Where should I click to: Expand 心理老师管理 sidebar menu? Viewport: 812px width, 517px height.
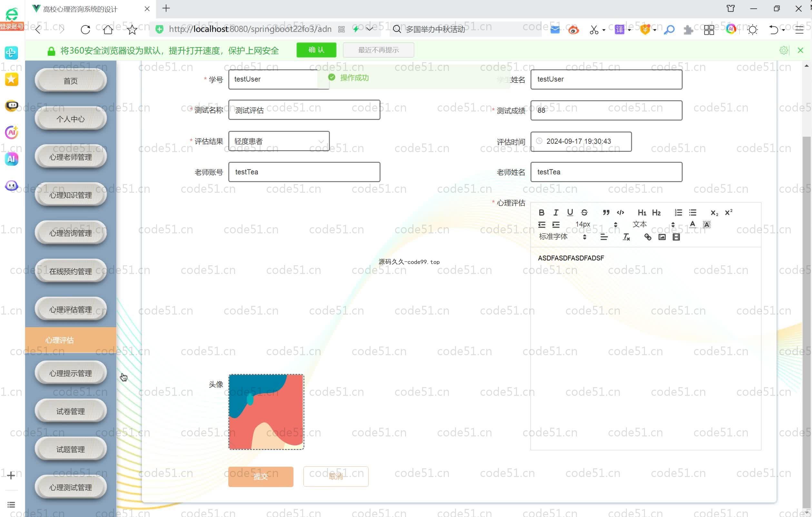click(x=71, y=157)
